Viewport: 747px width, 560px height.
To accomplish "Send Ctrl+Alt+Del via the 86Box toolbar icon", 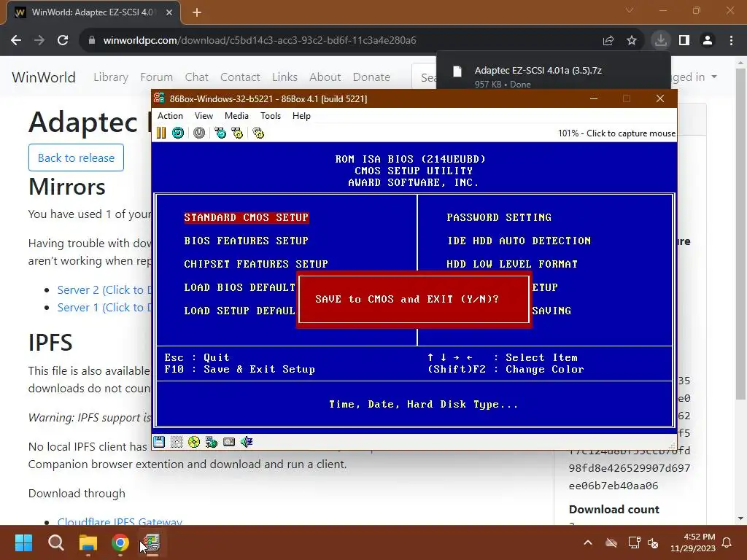I will (x=220, y=133).
